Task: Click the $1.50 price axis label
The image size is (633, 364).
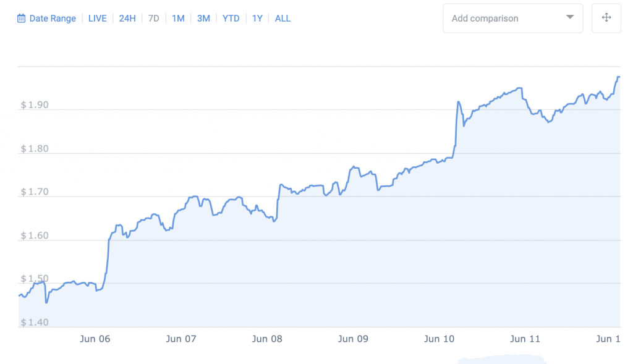Action: (x=34, y=279)
